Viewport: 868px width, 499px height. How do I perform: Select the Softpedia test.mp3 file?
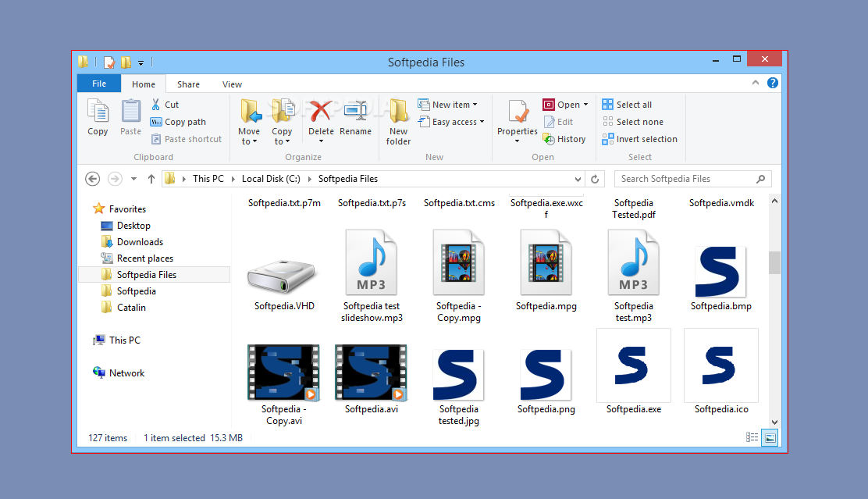[x=633, y=276]
